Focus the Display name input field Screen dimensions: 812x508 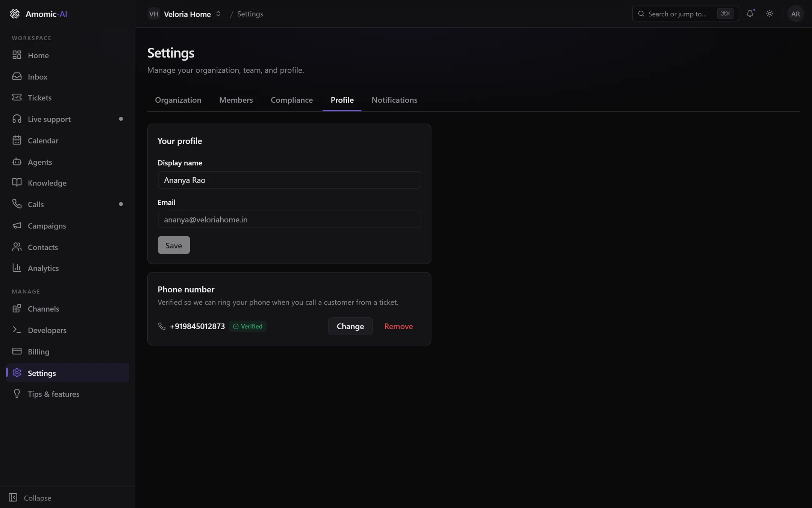(x=289, y=180)
